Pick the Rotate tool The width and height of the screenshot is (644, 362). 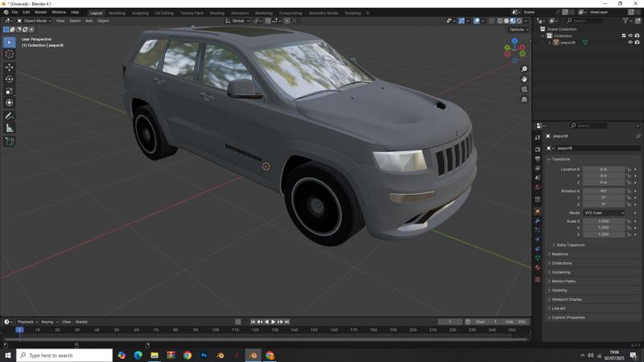pyautogui.click(x=10, y=79)
